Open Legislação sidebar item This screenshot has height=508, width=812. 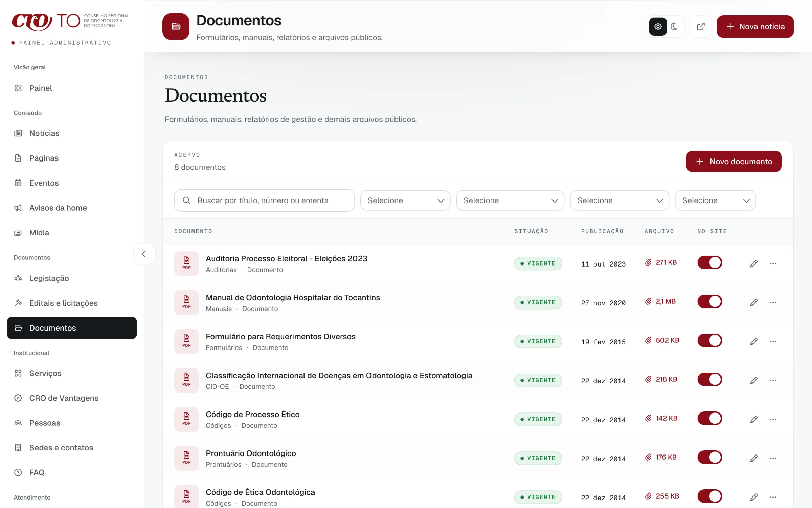(72, 278)
